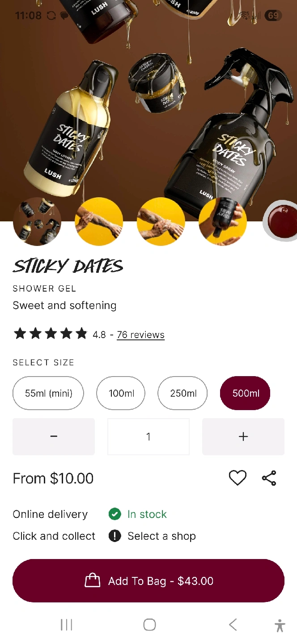The width and height of the screenshot is (297, 644).
Task: Tap the shopping bag icon in Add To Bag
Action: [93, 580]
